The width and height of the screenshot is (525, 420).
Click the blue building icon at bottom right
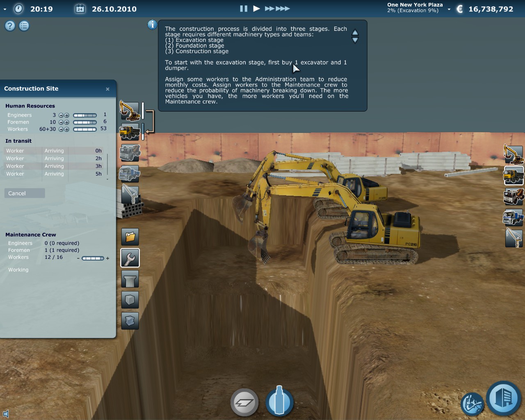pos(503,398)
